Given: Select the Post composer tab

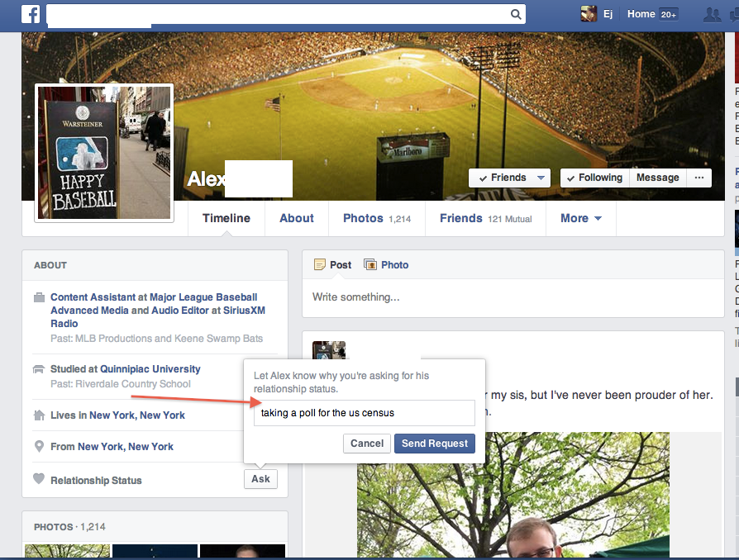Looking at the screenshot, I should [333, 264].
